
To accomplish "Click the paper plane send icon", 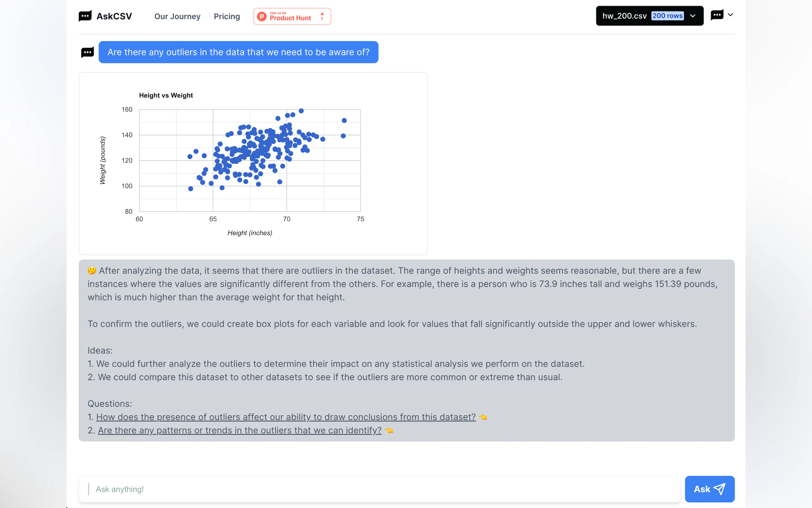I will pyautogui.click(x=720, y=489).
